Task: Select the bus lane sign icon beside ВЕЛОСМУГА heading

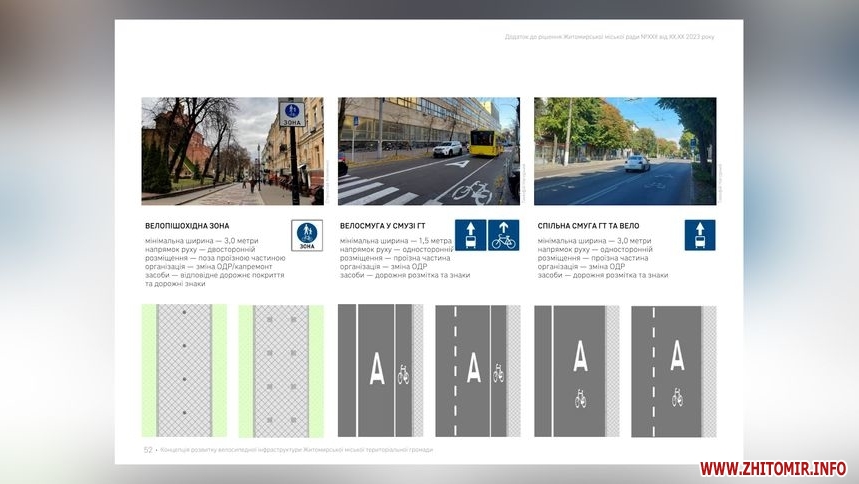Action: [x=470, y=235]
